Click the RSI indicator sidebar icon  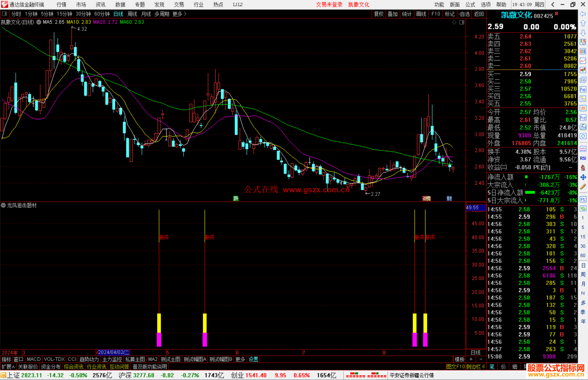click(583, 158)
